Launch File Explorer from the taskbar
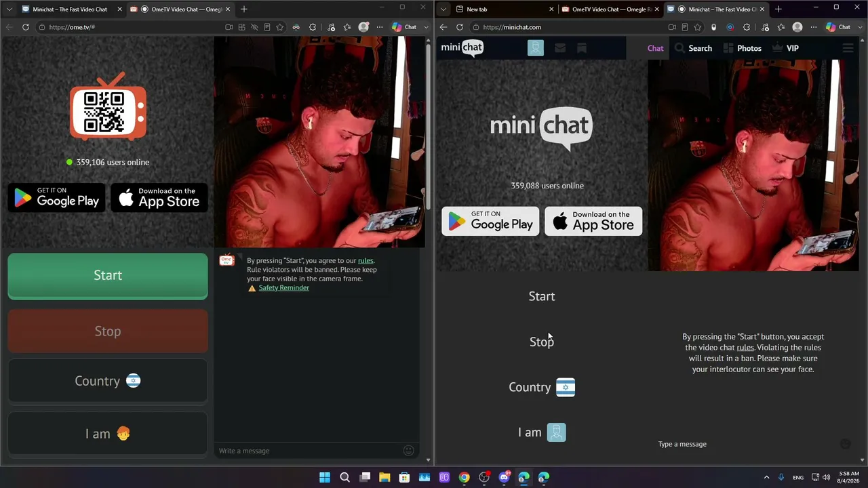Screen dimensions: 868x488 384,477
